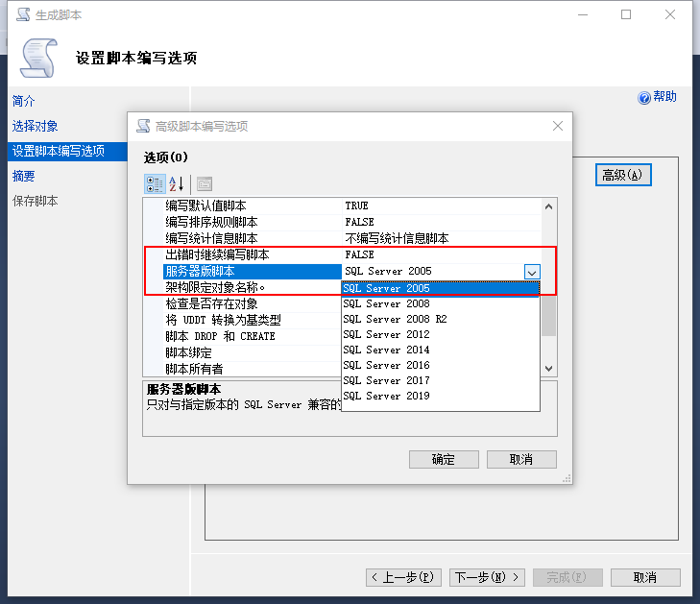The height and width of the screenshot is (604, 700).
Task: Go to the 摘要 wizard step
Action: pos(23,177)
